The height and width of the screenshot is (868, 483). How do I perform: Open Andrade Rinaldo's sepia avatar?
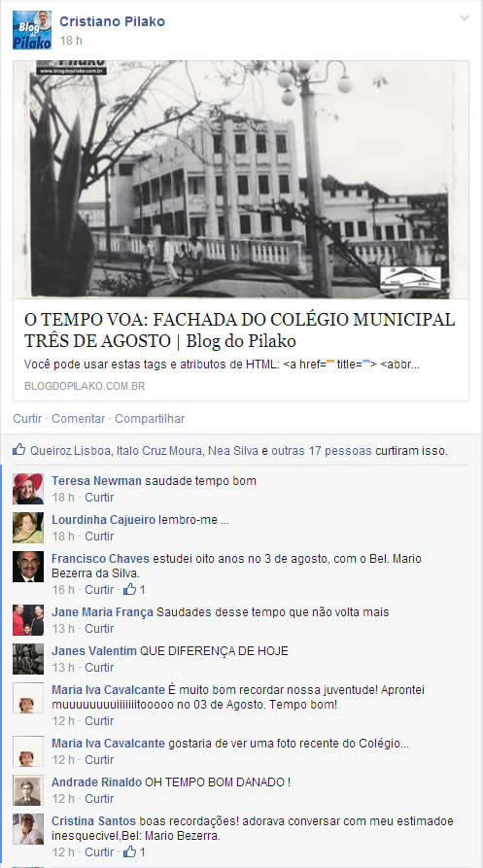pos(28,790)
